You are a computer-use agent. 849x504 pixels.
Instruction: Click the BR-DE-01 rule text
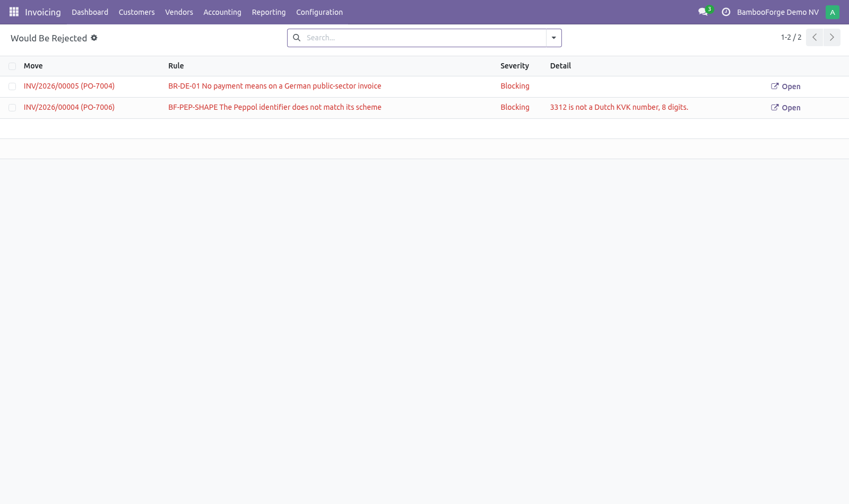(275, 86)
